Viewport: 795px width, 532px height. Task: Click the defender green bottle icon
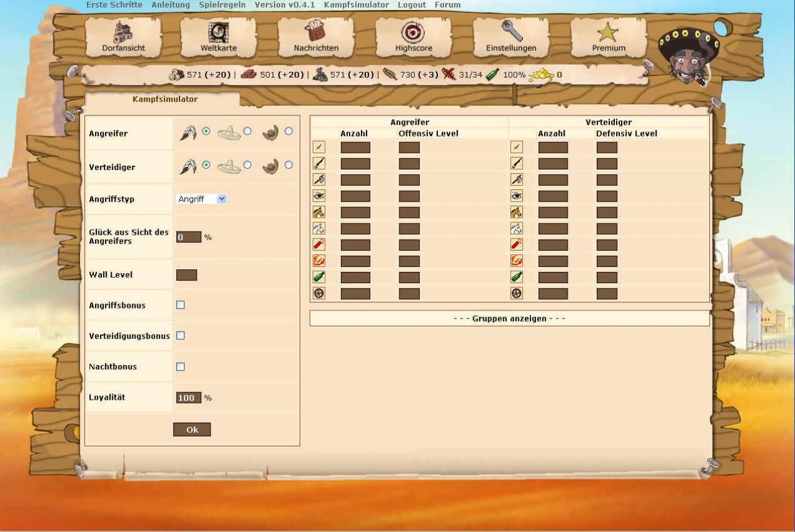click(516, 277)
